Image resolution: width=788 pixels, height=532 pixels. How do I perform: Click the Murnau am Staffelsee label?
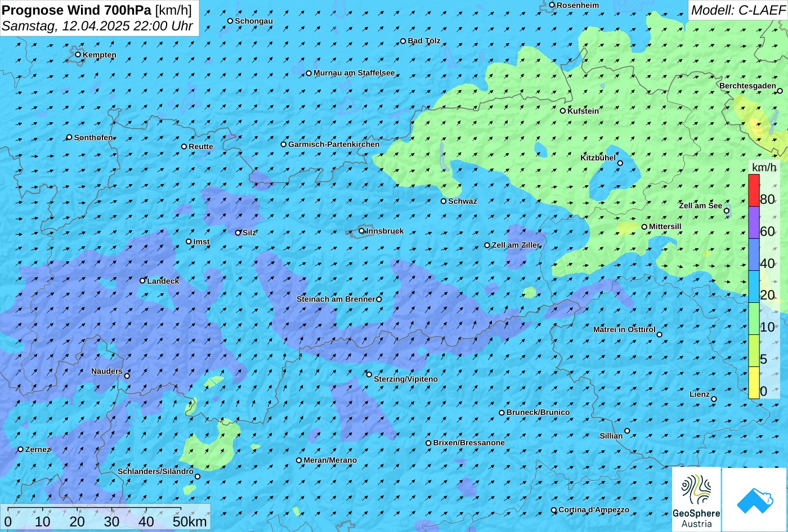(354, 73)
